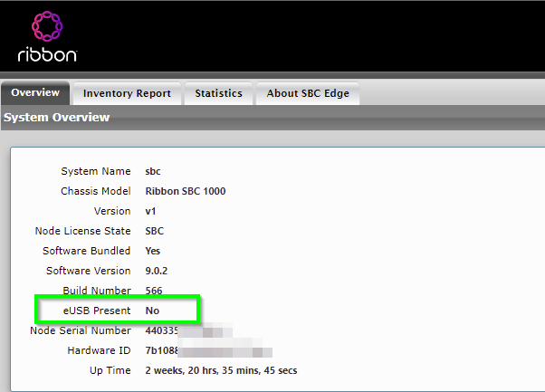
Task: Select the System Name value 'sbc'
Action: click(153, 171)
